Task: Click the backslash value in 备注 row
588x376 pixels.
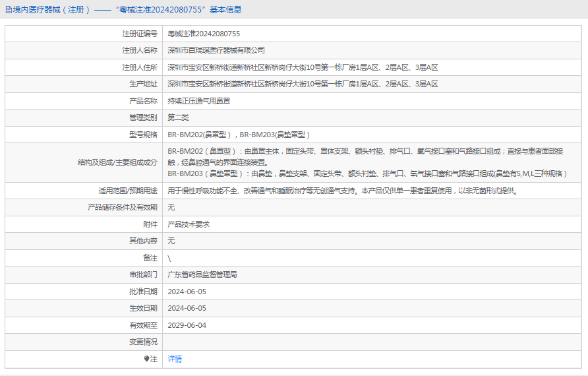Action: 169,258
